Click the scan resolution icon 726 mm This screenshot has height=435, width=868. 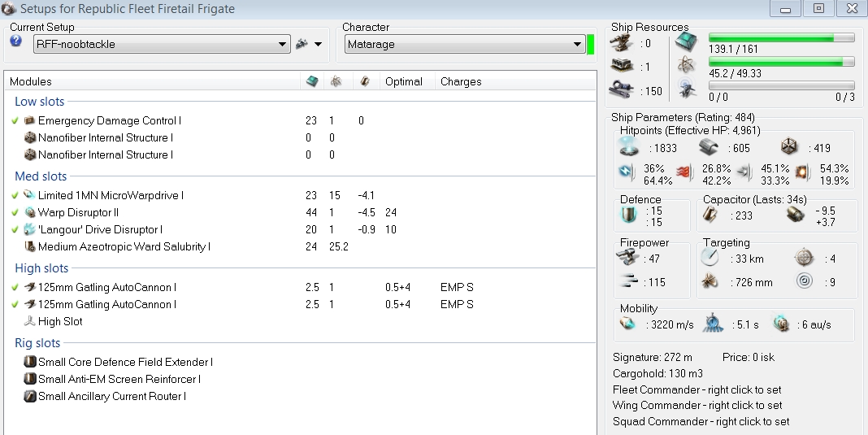[710, 282]
